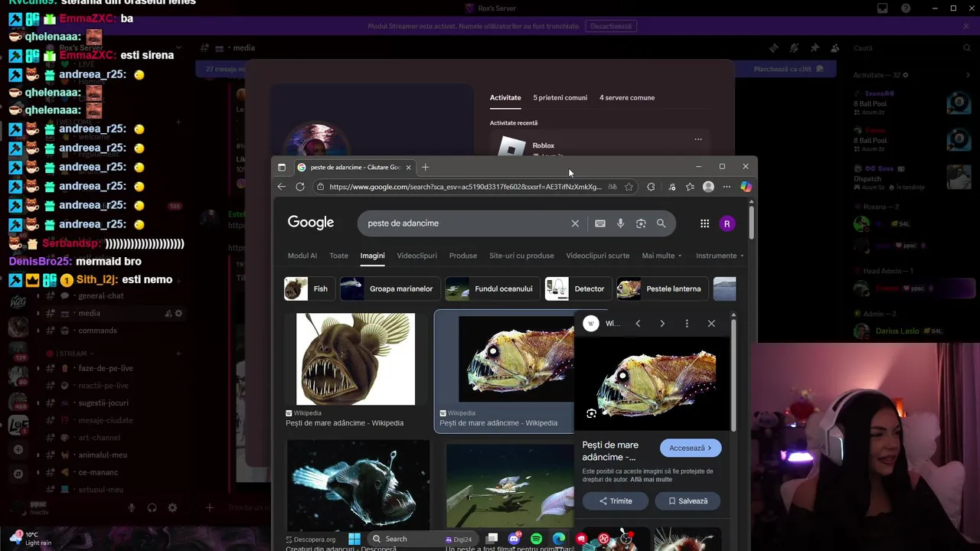Click Dezactivează in Discord streamer banner
The width and height of the screenshot is (980, 551).
coord(611,26)
